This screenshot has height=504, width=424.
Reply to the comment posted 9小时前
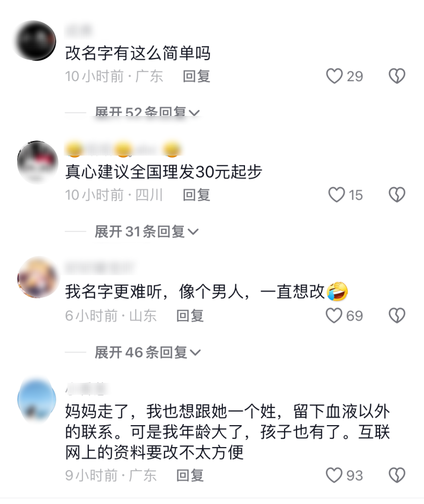pos(190,475)
